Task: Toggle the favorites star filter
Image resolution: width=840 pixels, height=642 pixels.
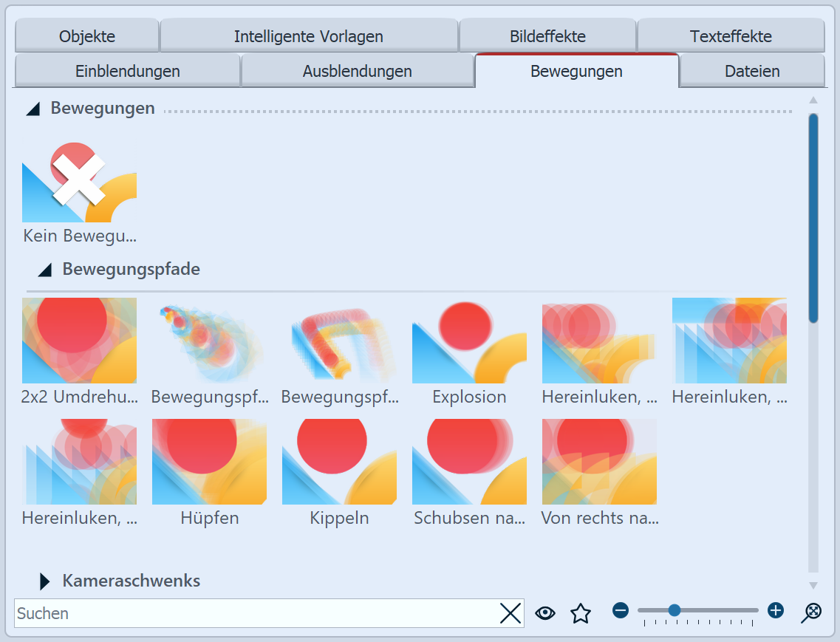Action: click(581, 613)
